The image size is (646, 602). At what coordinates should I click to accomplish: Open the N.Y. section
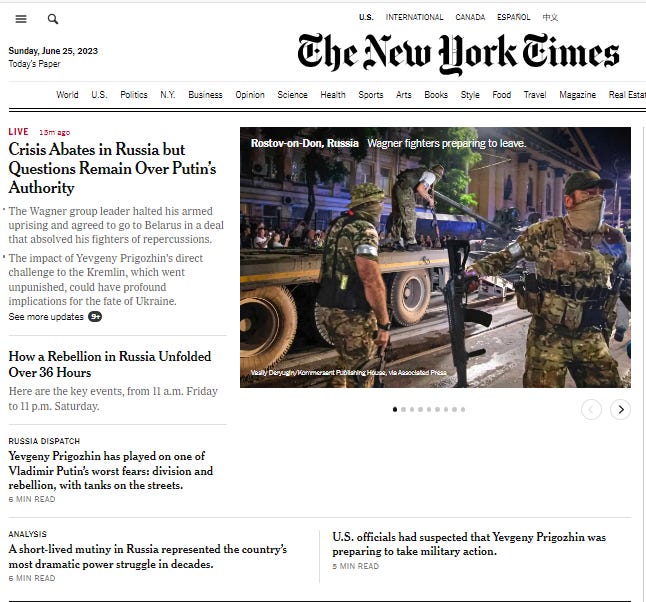point(168,95)
